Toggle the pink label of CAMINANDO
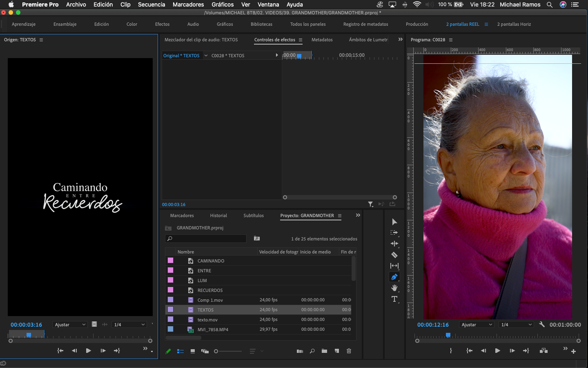The height and width of the screenshot is (368, 588). pos(171,260)
